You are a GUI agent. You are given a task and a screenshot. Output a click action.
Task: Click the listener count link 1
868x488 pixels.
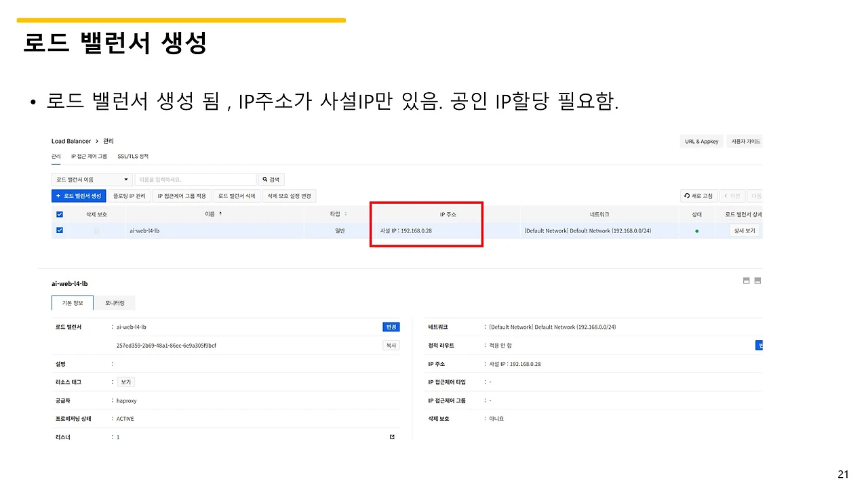118,437
